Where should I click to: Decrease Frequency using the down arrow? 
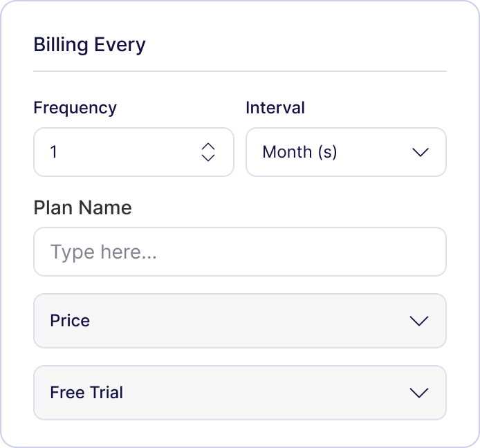208,158
